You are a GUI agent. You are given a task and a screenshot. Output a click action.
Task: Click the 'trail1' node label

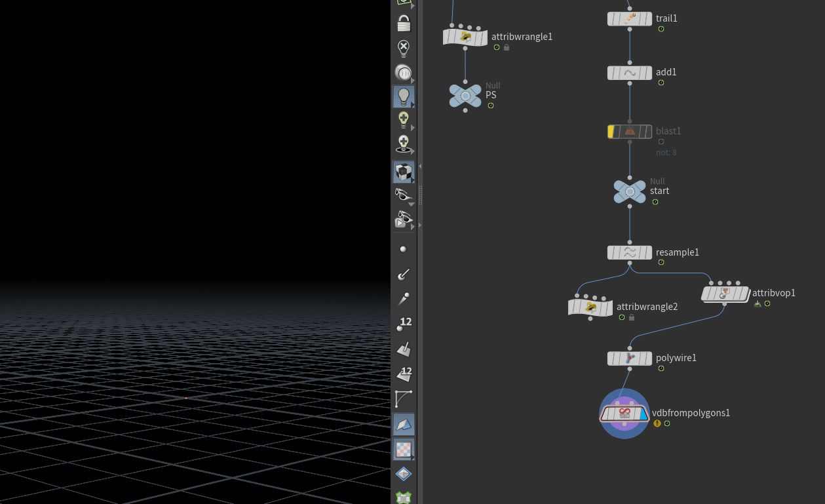(666, 18)
